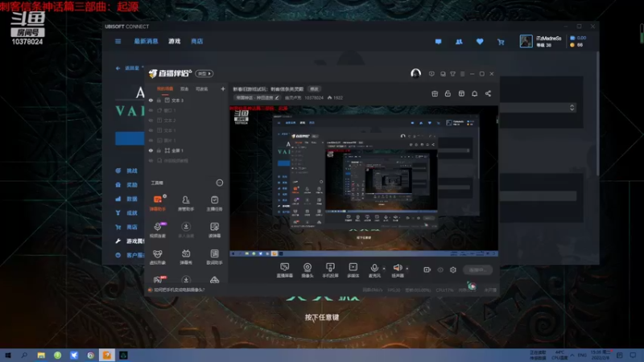
Task: Open 成就 in Ubisoft game sidebar
Action: [131, 212]
